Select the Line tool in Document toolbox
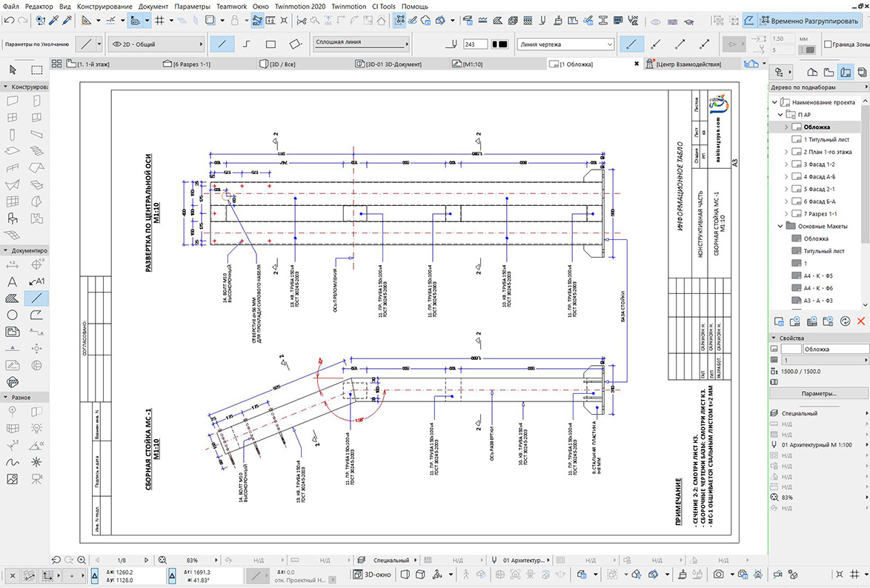 pyautogui.click(x=36, y=298)
